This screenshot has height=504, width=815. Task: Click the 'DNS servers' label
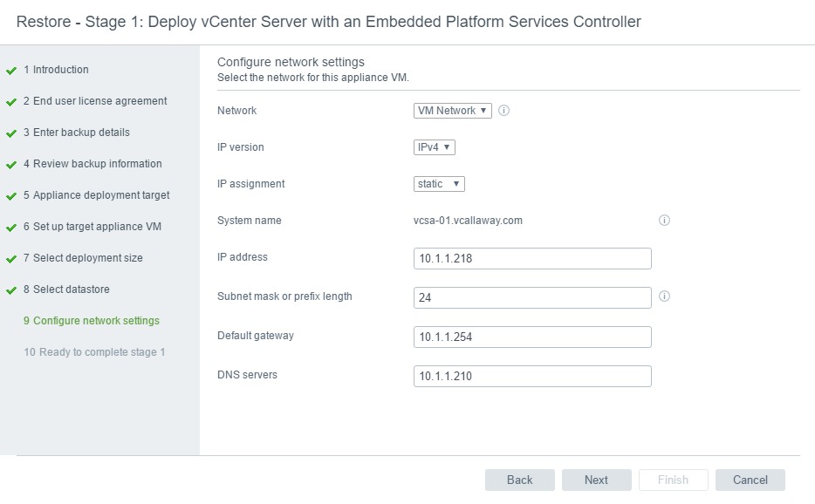coord(248,375)
